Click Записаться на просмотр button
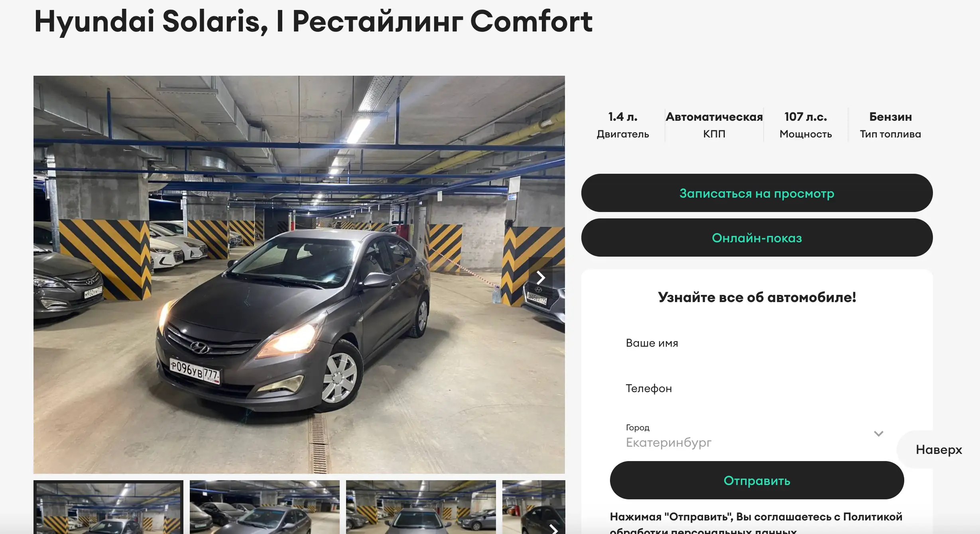The height and width of the screenshot is (534, 980). click(x=757, y=193)
